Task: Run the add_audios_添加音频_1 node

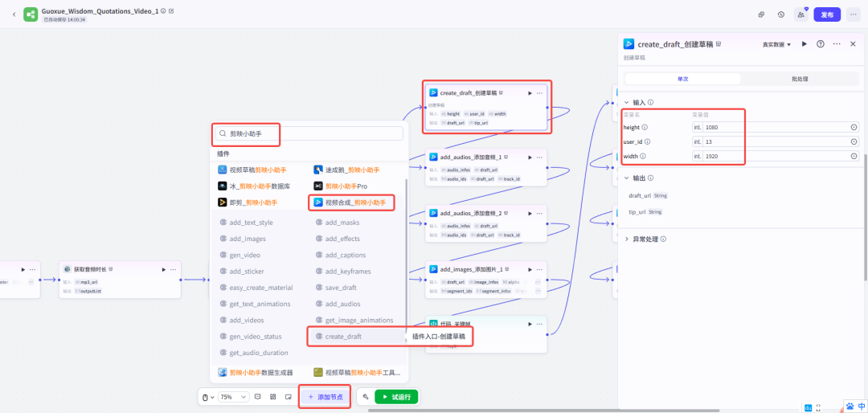Action: pyautogui.click(x=529, y=157)
